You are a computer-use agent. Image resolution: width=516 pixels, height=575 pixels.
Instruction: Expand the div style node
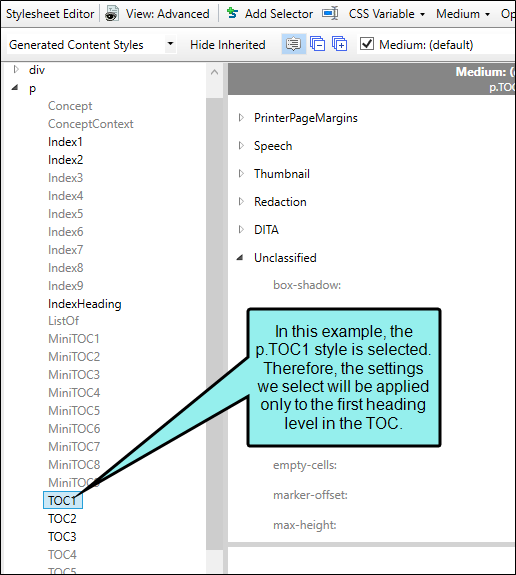16,69
